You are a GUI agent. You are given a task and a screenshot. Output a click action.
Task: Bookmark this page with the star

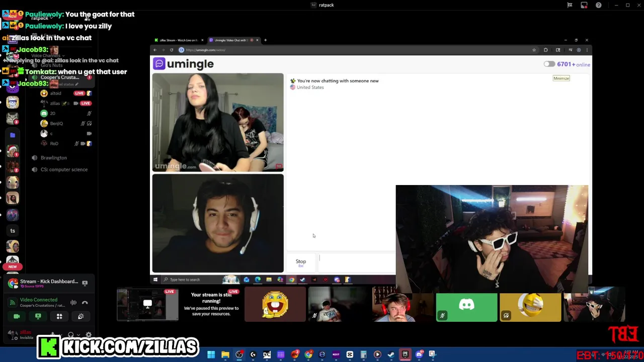point(534,50)
